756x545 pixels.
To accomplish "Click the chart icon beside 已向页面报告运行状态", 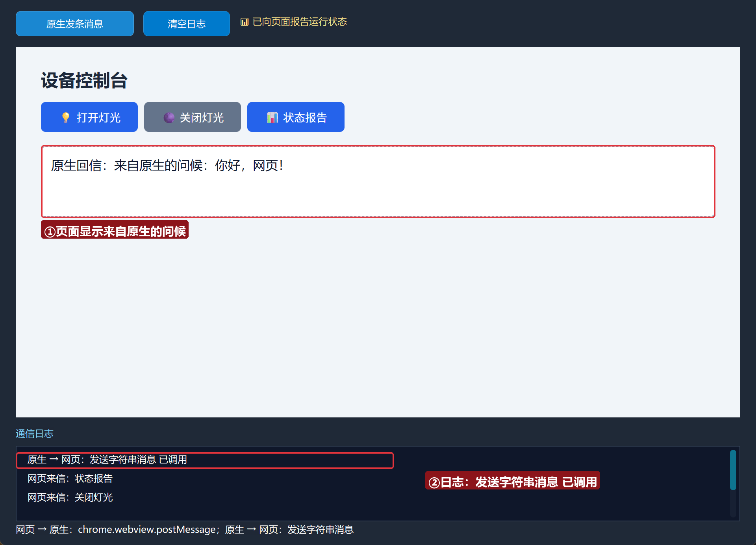I will point(245,22).
